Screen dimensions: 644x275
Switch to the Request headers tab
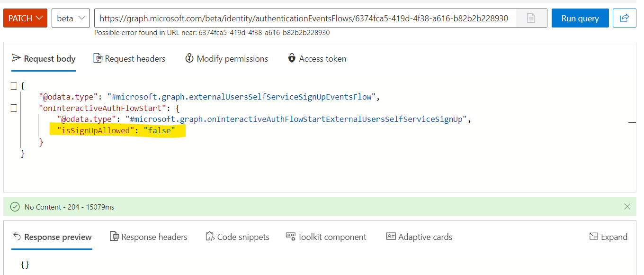click(x=129, y=58)
